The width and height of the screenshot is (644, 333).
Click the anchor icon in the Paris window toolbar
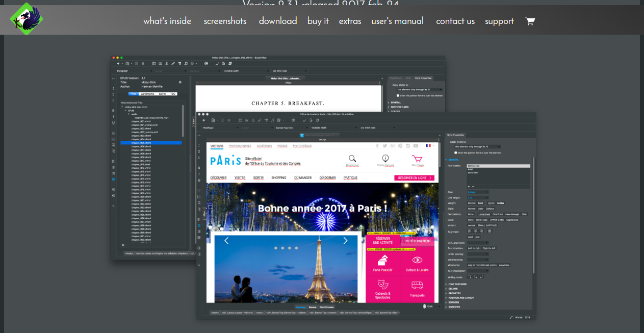252,120
